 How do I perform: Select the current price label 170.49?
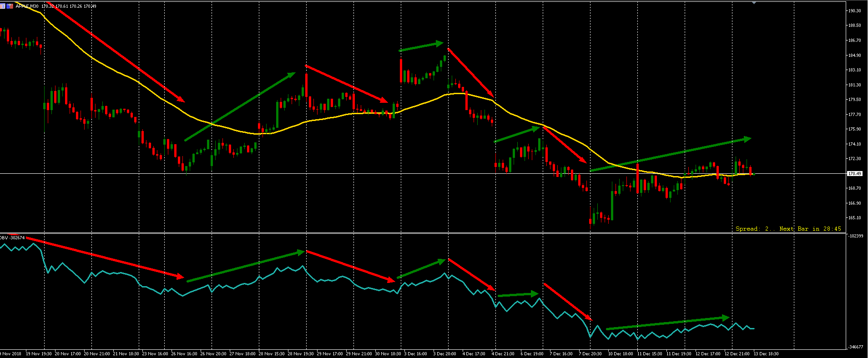pyautogui.click(x=854, y=174)
